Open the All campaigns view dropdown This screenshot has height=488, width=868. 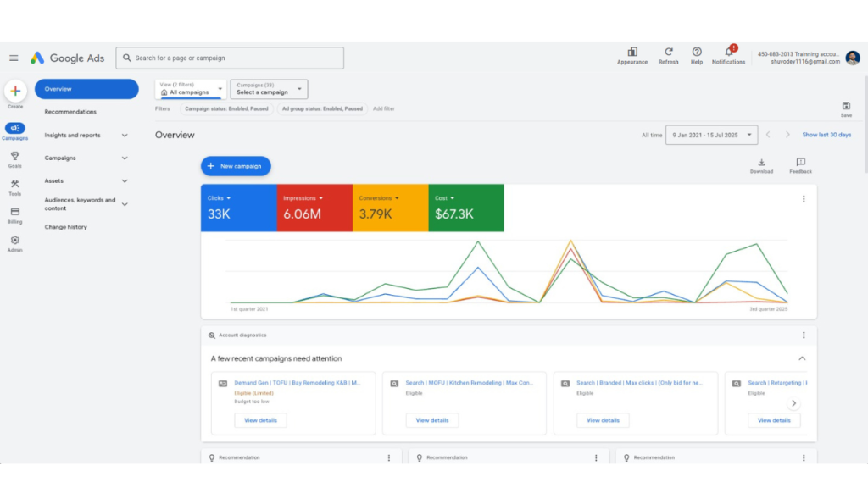191,89
